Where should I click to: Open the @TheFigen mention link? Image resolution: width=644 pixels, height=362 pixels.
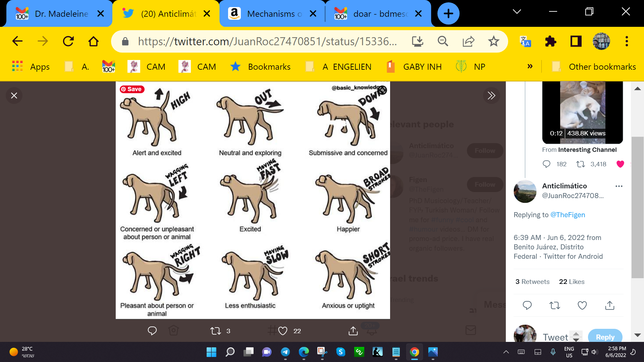tap(568, 215)
